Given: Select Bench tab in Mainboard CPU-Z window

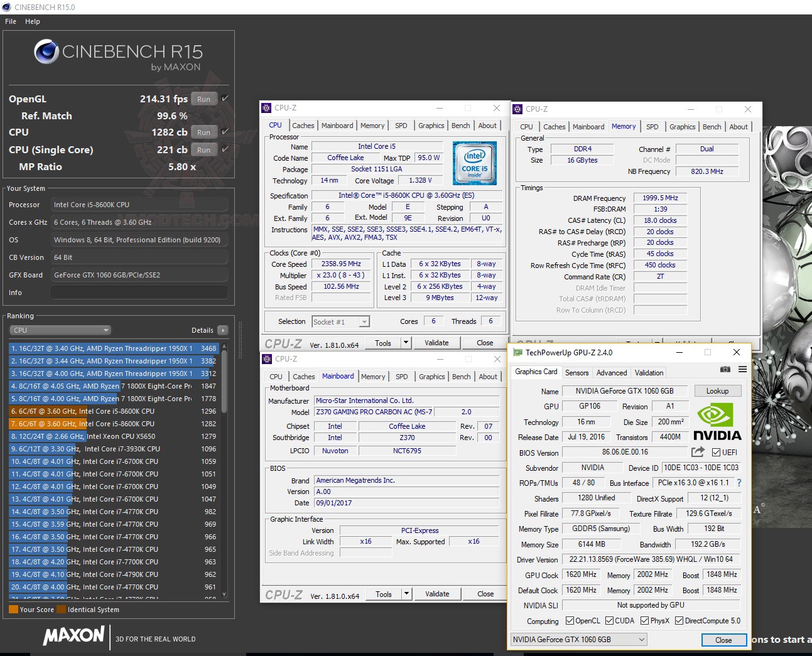Looking at the screenshot, I should point(462,377).
